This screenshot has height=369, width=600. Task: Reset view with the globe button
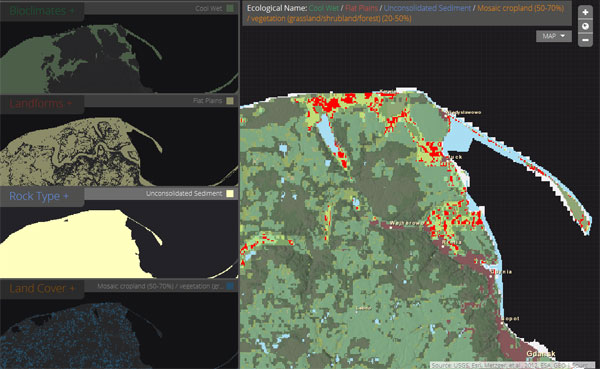point(585,26)
